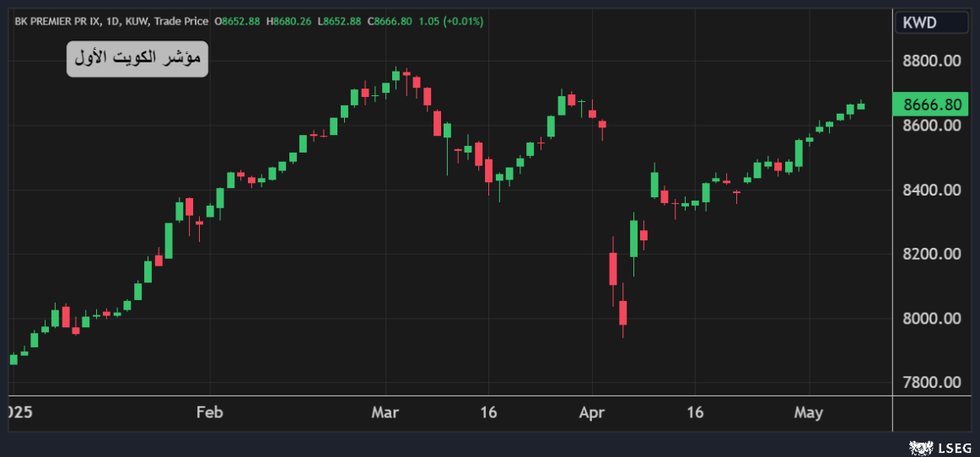
Task: Click the 8200.00 price axis label
Action: (x=931, y=255)
